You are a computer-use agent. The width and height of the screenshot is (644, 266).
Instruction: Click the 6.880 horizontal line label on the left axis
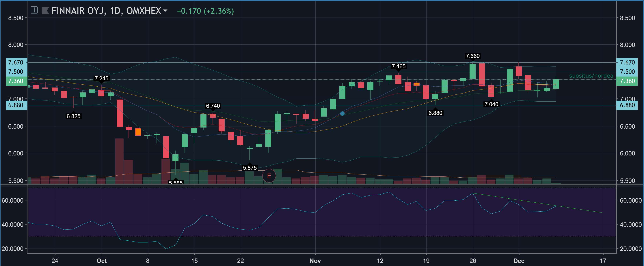click(x=16, y=105)
